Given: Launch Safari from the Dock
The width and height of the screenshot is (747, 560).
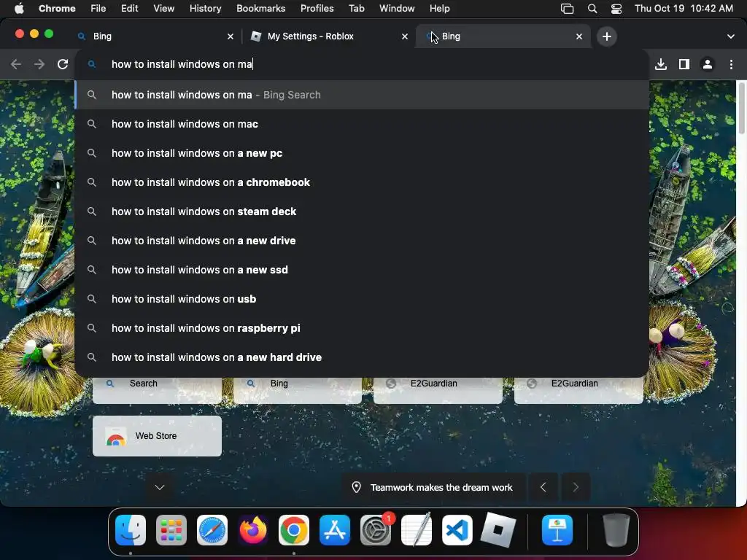Looking at the screenshot, I should 212,530.
